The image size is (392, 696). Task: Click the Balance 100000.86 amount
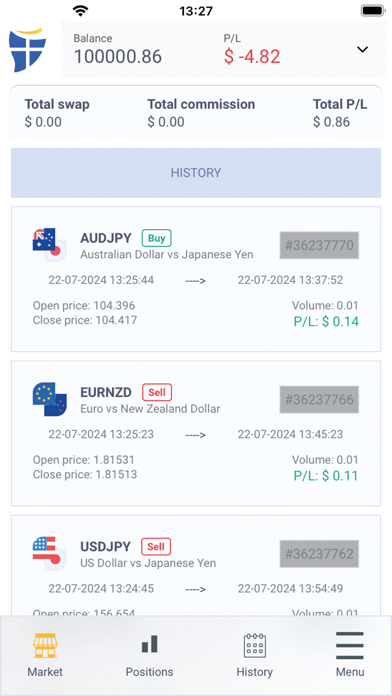coord(118,57)
